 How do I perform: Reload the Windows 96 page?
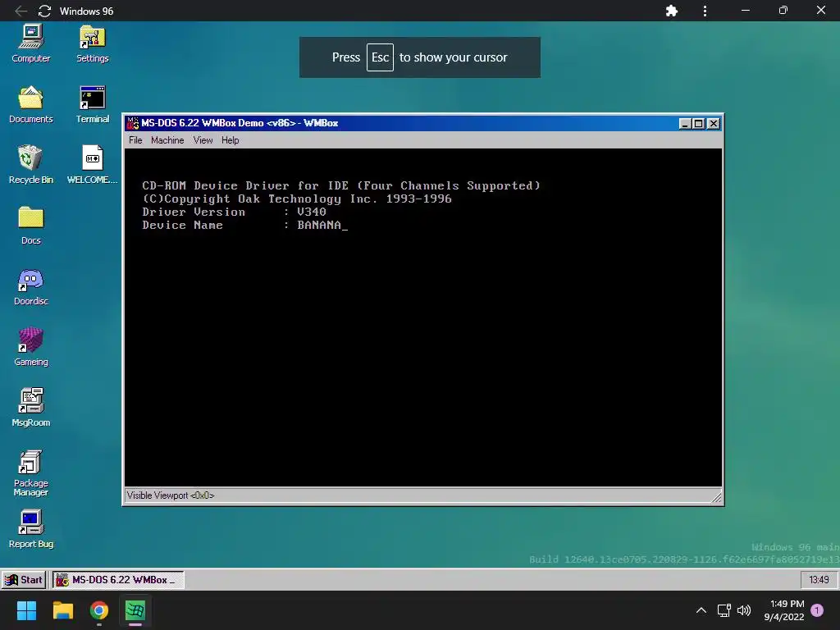44,11
